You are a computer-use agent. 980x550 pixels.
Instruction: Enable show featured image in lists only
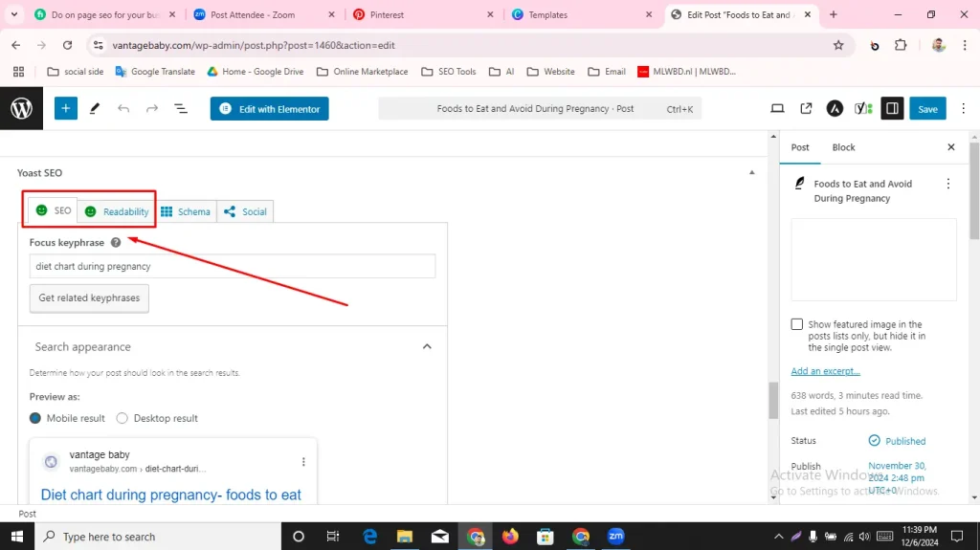[x=797, y=325]
